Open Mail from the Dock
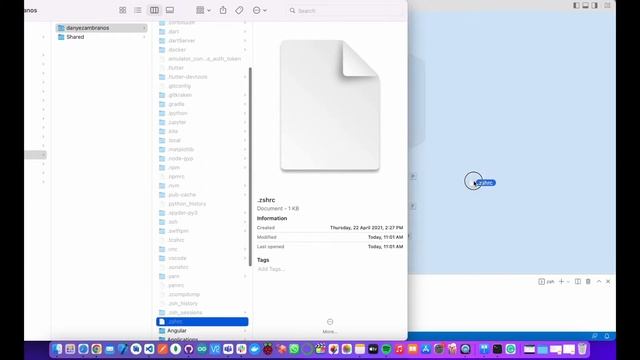The height and width of the screenshot is (360, 640). pyautogui.click(x=109, y=349)
